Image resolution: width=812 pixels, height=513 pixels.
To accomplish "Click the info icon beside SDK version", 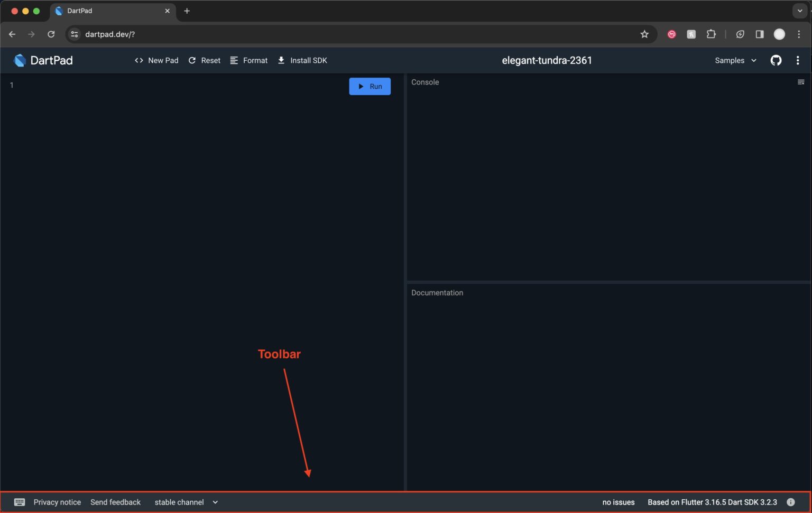I will click(790, 502).
